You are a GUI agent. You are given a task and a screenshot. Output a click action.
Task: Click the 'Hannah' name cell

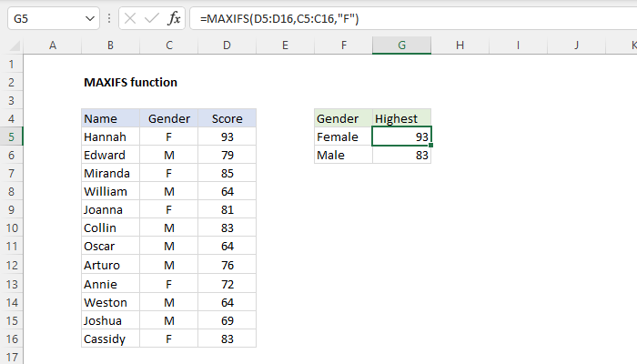pos(110,136)
